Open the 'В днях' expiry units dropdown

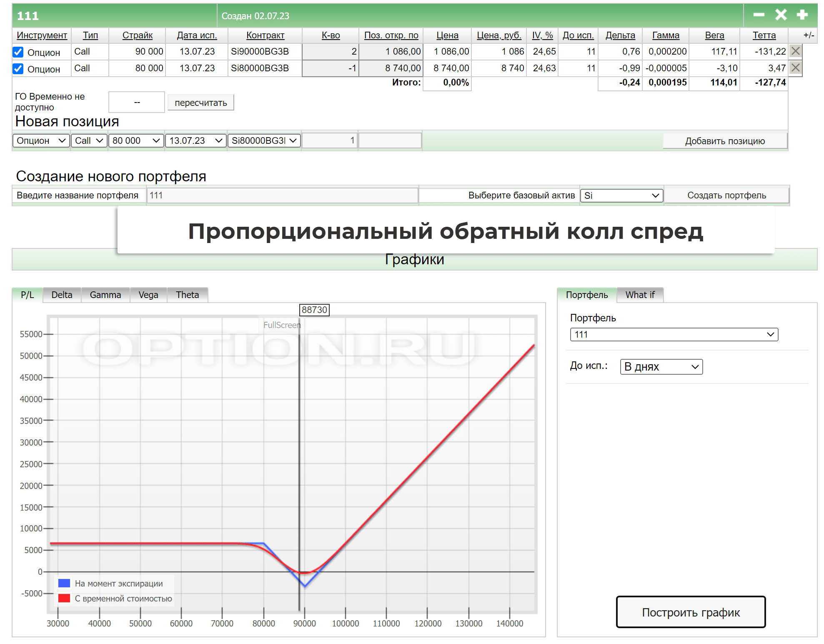(x=661, y=367)
